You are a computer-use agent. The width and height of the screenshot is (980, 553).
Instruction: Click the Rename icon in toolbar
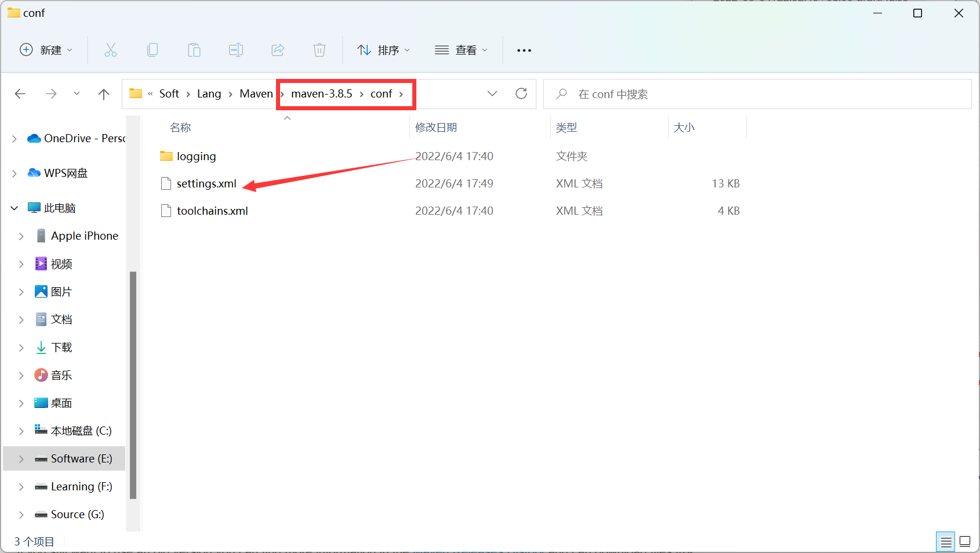[x=236, y=50]
